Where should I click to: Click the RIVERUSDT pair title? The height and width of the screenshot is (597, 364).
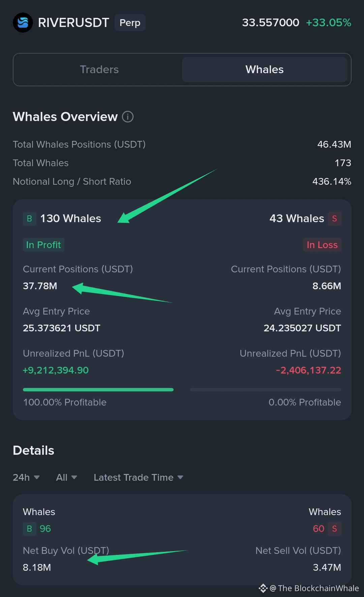73,23
